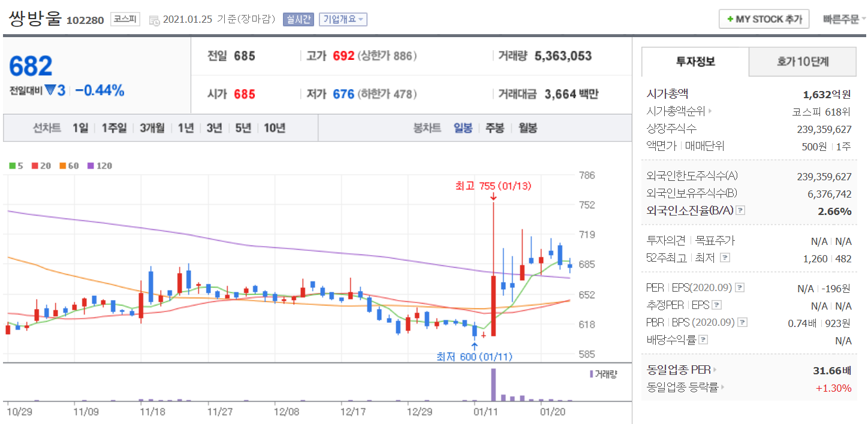Click the green plus icon on MY STOCK 추가
Image resolution: width=868 pixels, height=424 pixels.
[x=730, y=19]
